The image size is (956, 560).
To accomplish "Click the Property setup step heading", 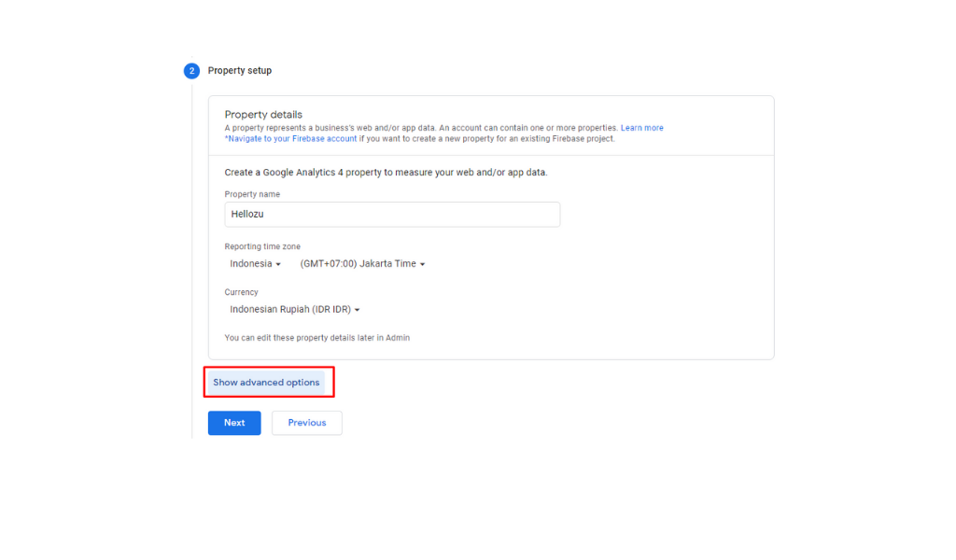I will [240, 71].
